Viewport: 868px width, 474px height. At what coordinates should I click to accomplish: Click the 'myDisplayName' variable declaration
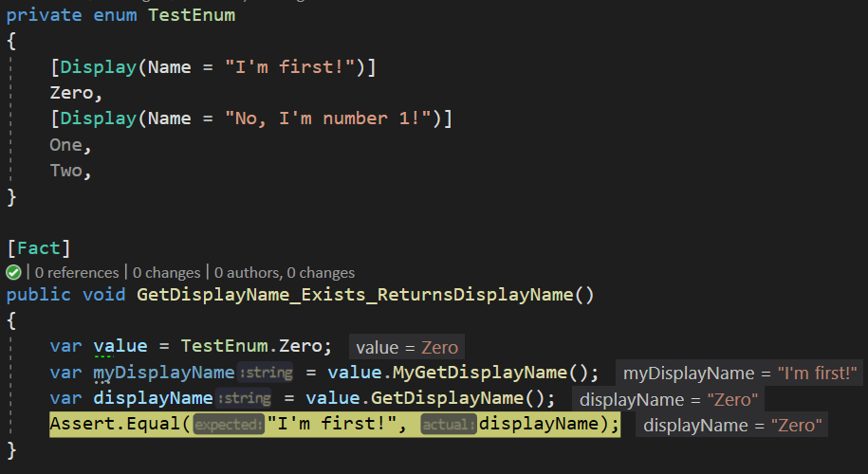[x=164, y=373]
